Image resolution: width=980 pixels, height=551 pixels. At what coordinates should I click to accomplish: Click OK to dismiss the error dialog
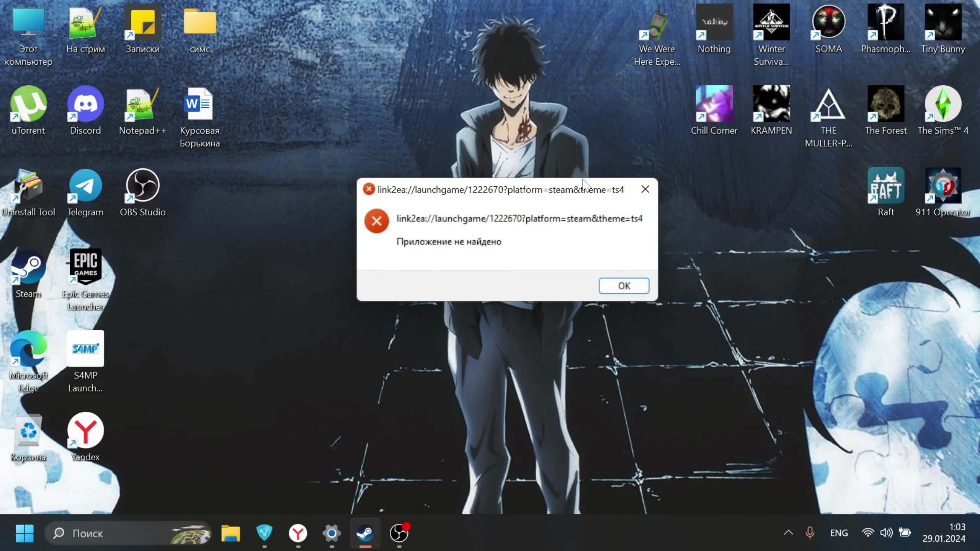[623, 285]
